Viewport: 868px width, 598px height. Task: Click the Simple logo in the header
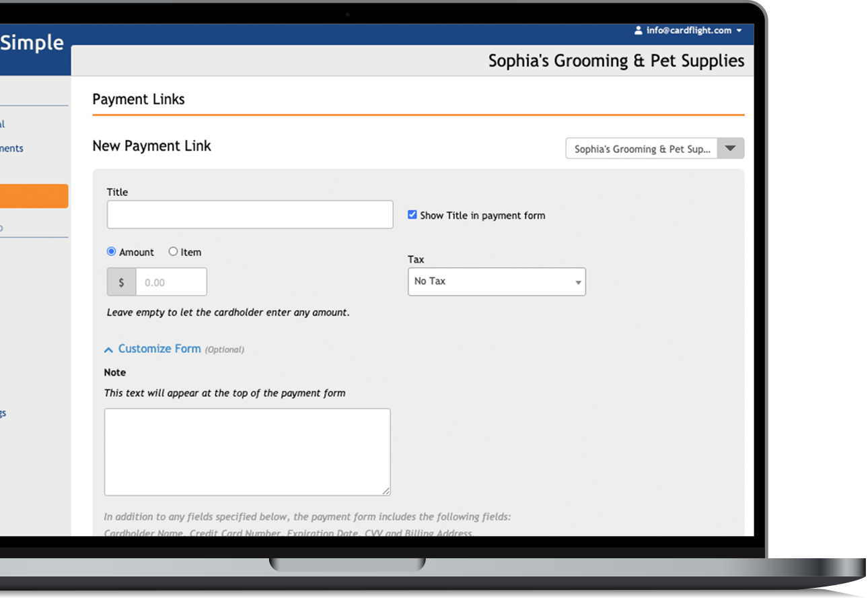point(32,42)
